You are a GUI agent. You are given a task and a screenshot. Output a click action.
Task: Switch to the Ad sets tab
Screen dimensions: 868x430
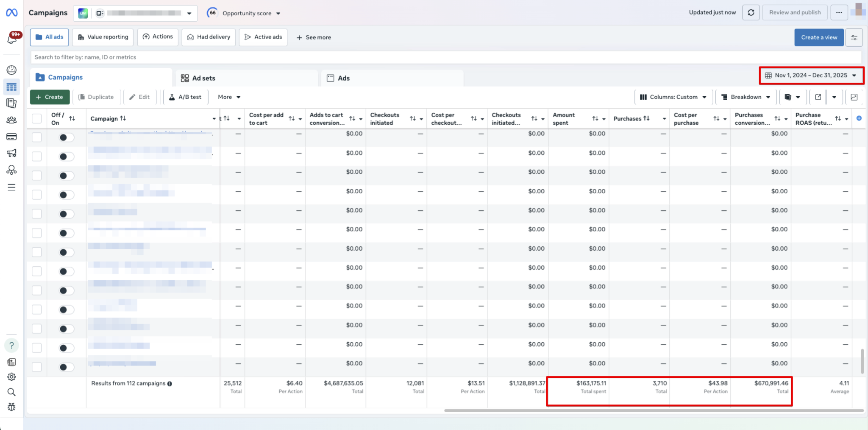[203, 78]
